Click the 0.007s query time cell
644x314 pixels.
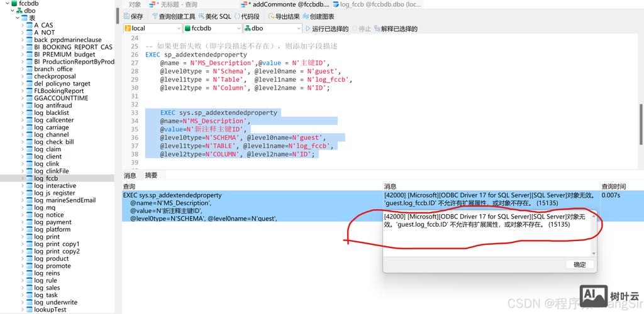(611, 195)
